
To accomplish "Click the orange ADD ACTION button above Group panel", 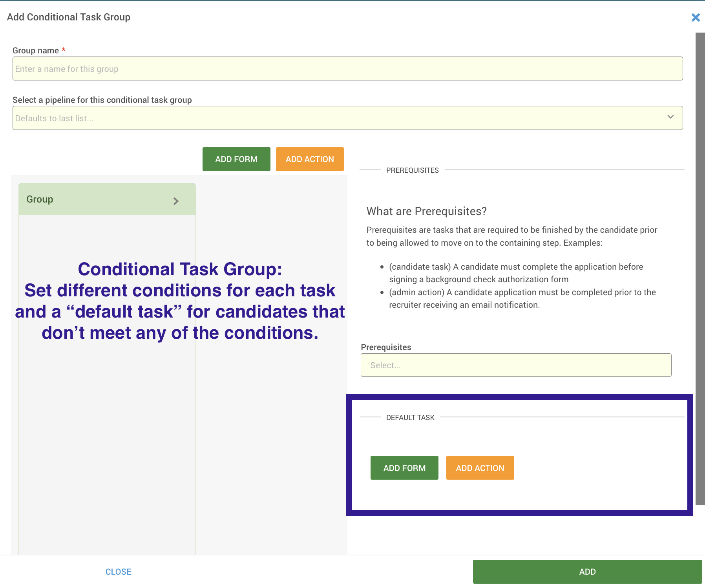I will pos(310,159).
